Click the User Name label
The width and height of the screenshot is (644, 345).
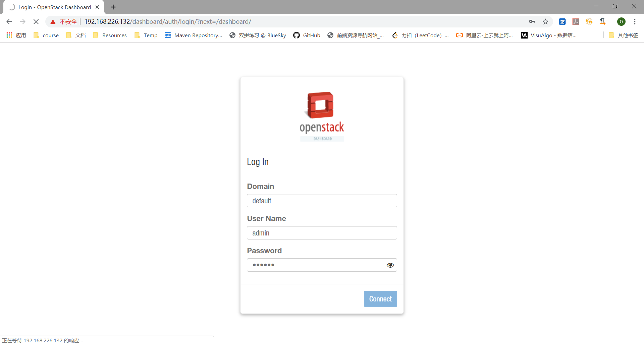click(267, 218)
